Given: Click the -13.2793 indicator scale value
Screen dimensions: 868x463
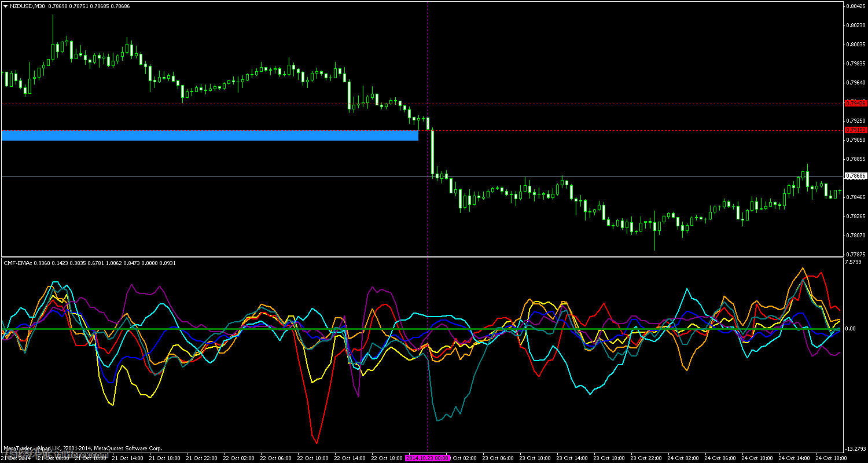Looking at the screenshot, I should [855, 449].
